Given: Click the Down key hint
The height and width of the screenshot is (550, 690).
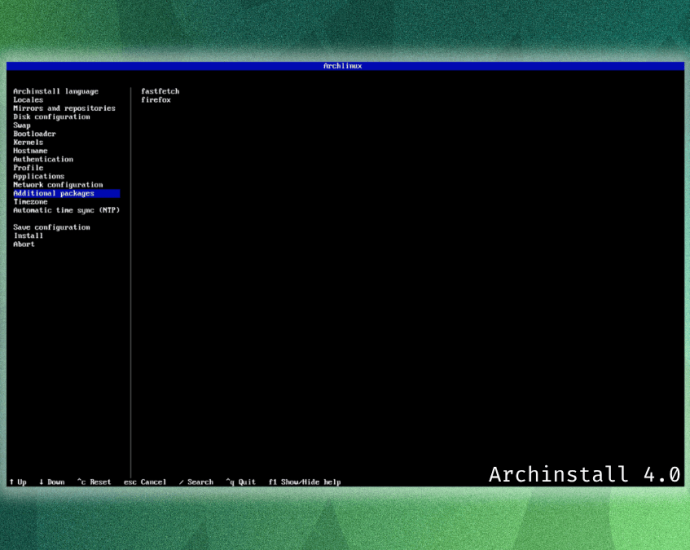Looking at the screenshot, I should pos(51,482).
